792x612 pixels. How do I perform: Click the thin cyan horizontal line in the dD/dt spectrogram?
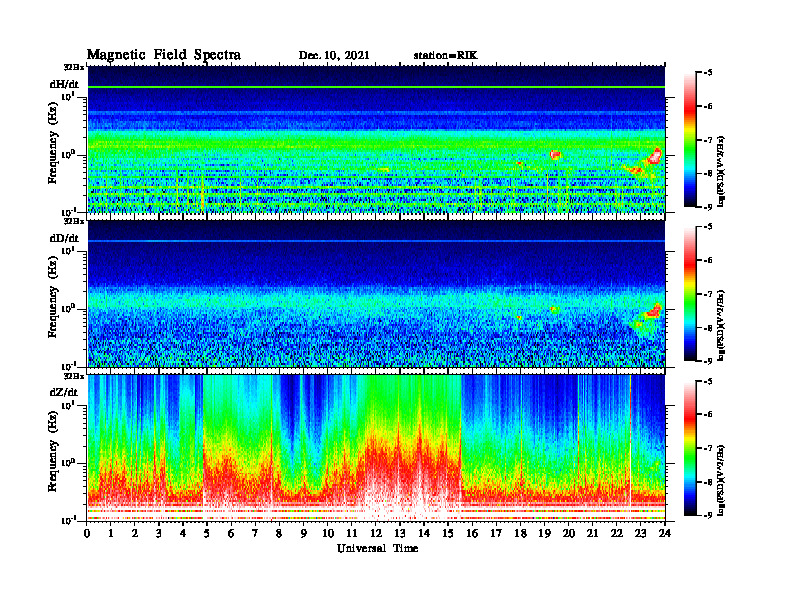tap(376, 241)
